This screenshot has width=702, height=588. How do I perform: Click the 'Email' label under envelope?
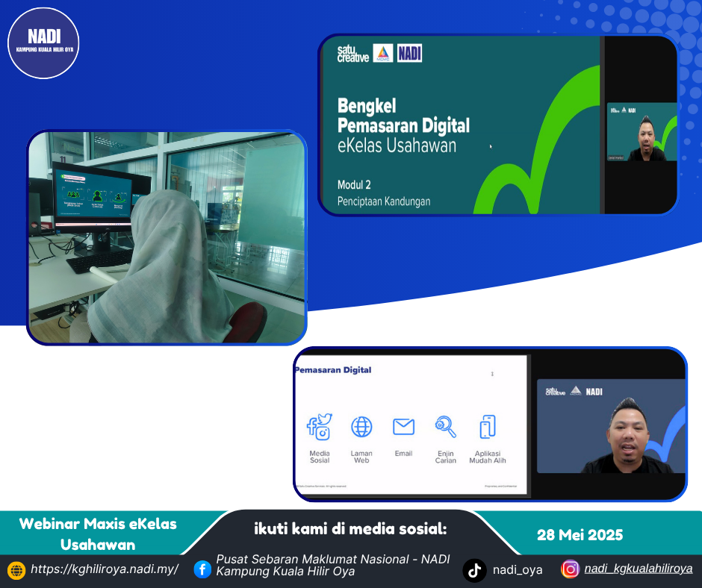403,453
